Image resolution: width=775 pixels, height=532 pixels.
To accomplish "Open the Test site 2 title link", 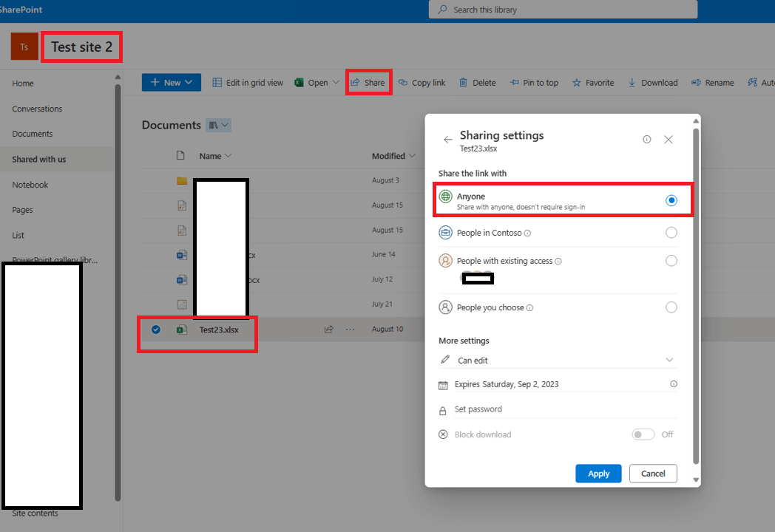I will click(81, 47).
